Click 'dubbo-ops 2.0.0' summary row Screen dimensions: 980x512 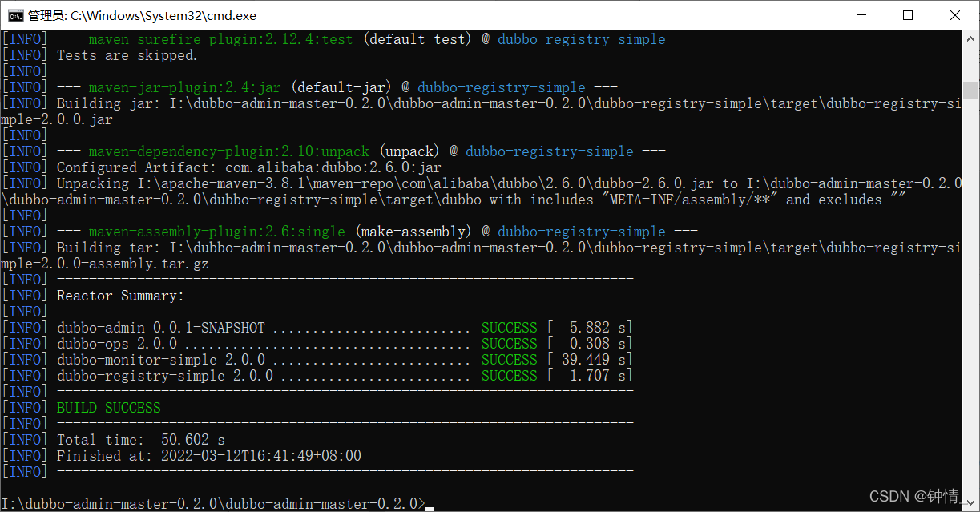pyautogui.click(x=345, y=344)
